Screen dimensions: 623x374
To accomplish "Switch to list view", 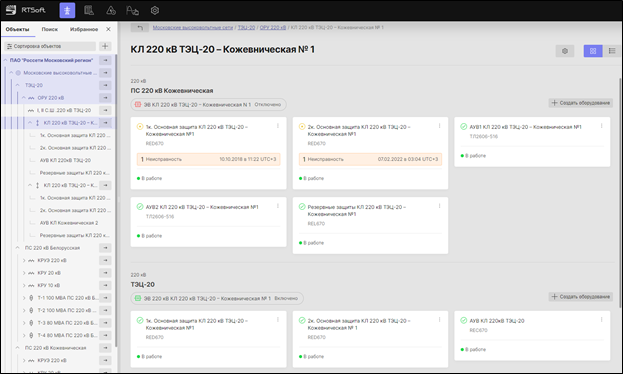I will tap(612, 51).
